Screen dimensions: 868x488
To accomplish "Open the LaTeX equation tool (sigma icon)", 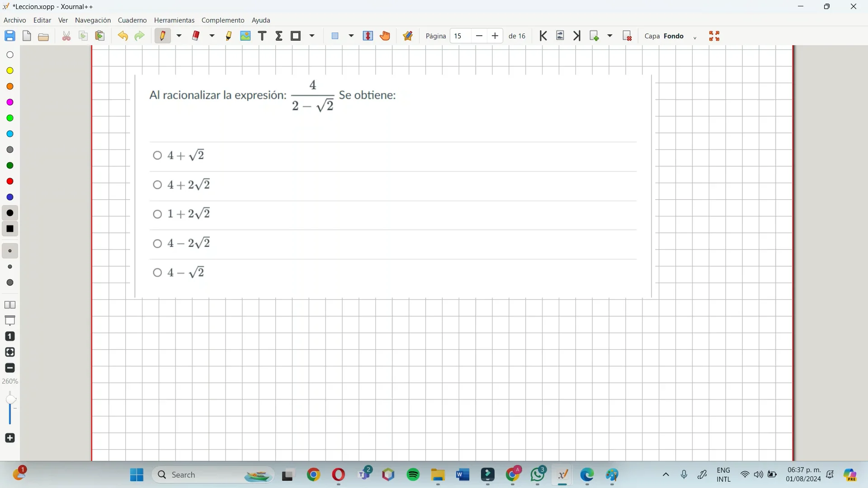I will (x=279, y=36).
